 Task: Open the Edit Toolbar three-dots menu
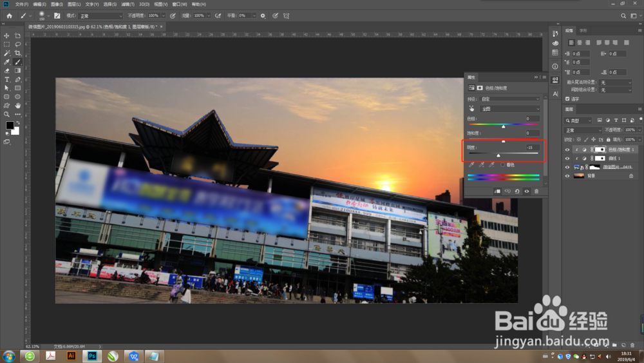17,114
